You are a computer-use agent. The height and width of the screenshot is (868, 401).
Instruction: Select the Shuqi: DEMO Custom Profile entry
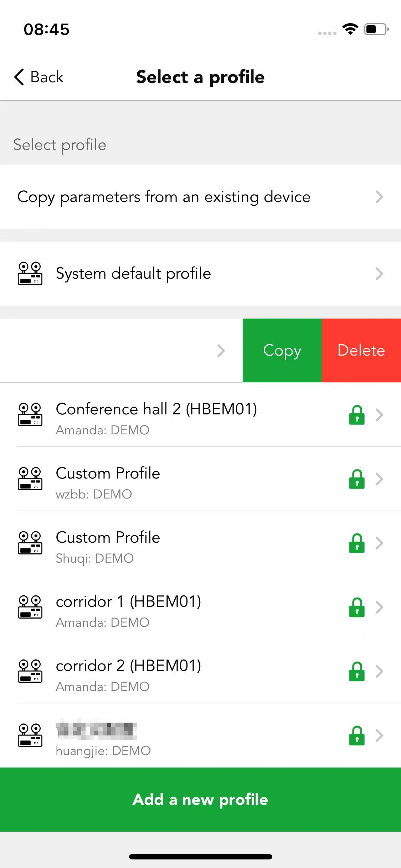point(200,543)
